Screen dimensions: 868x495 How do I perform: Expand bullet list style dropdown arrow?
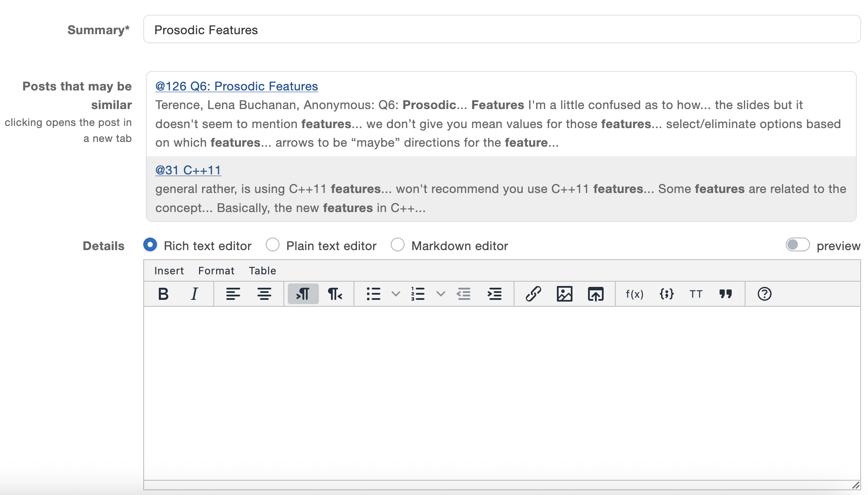point(395,294)
